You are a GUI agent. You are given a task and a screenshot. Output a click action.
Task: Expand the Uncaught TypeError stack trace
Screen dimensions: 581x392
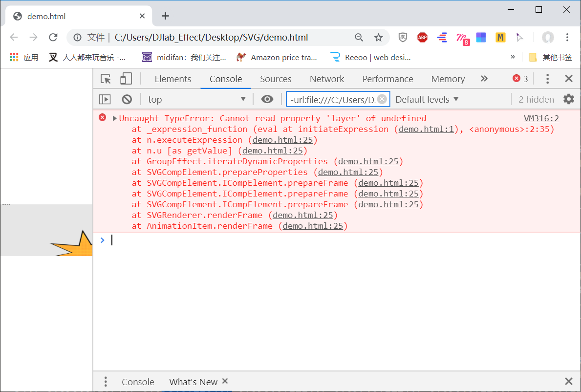tap(114, 119)
